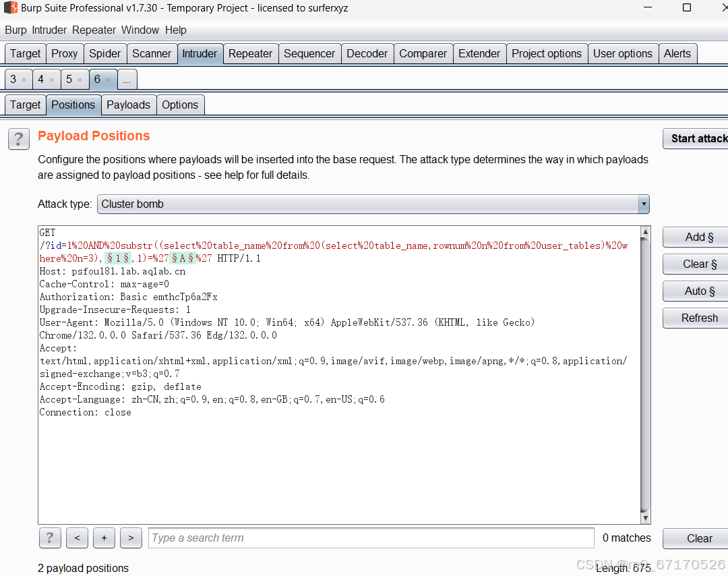This screenshot has width=728, height=576.
Task: Switch to the Spider tab
Action: coord(105,54)
